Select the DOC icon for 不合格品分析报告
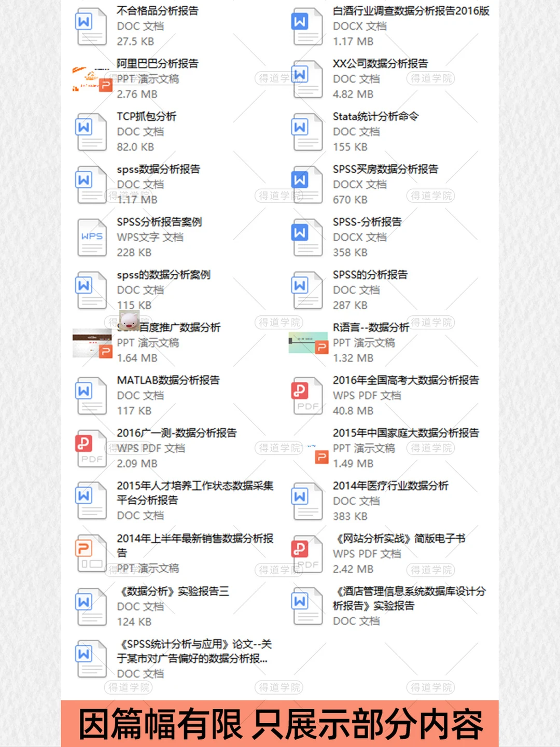The height and width of the screenshot is (747, 560). 91,26
